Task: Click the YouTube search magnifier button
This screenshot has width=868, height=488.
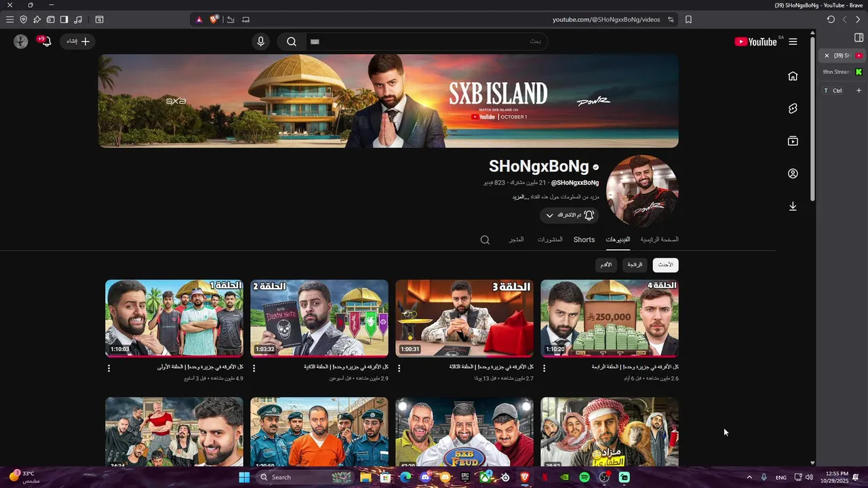Action: tap(292, 41)
